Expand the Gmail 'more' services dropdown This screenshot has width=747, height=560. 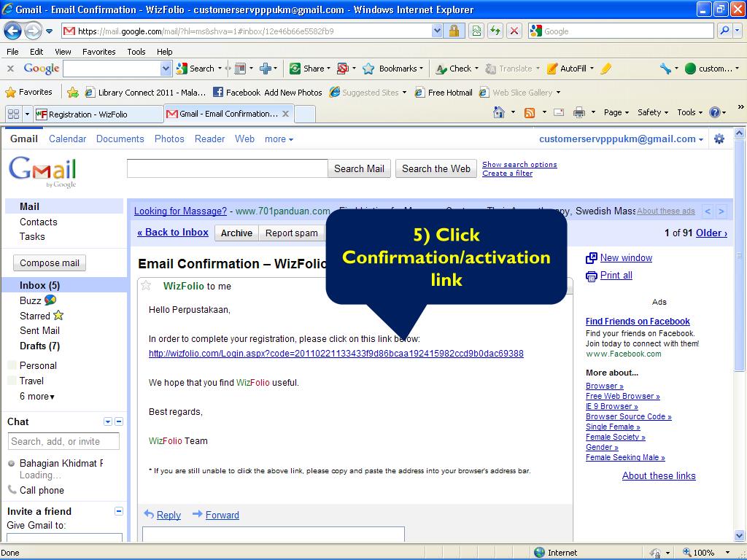pos(279,139)
